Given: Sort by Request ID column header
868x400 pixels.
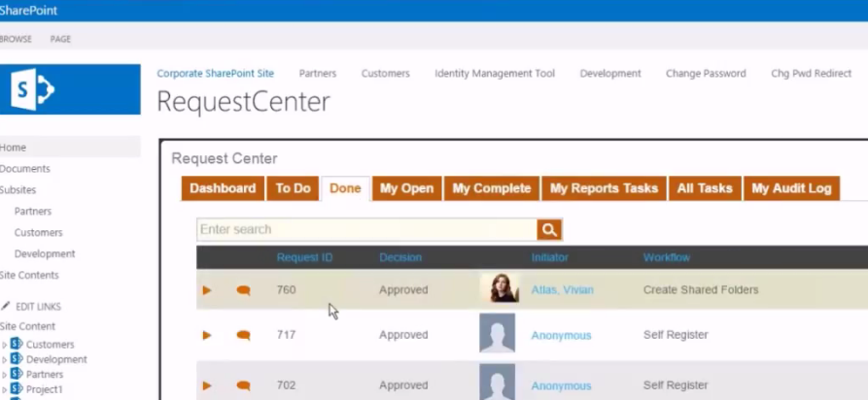Looking at the screenshot, I should coord(304,258).
